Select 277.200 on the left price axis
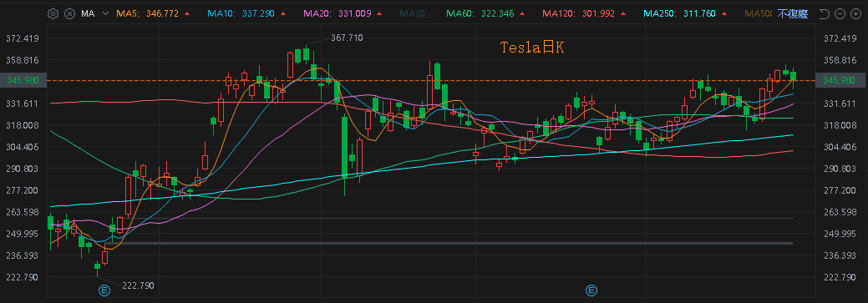868x303 pixels. [x=23, y=190]
